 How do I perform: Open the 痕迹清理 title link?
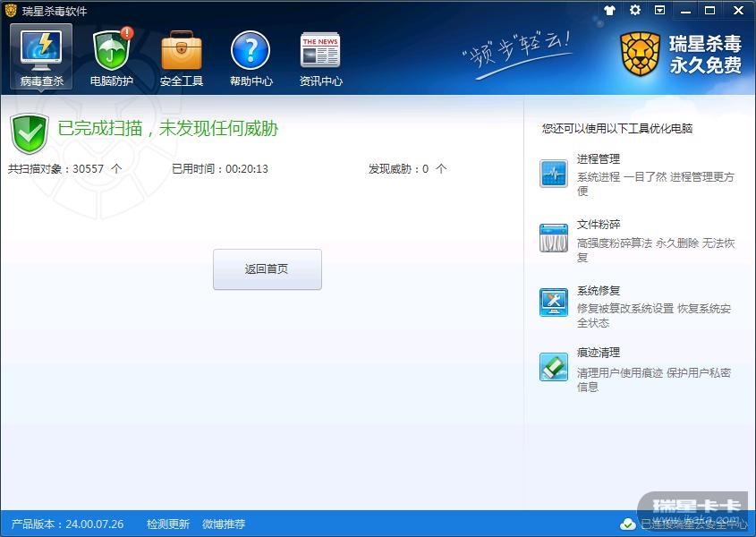point(599,353)
